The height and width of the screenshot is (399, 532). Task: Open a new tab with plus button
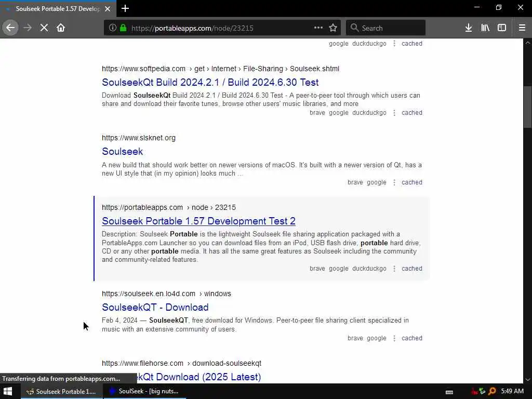[x=125, y=8]
